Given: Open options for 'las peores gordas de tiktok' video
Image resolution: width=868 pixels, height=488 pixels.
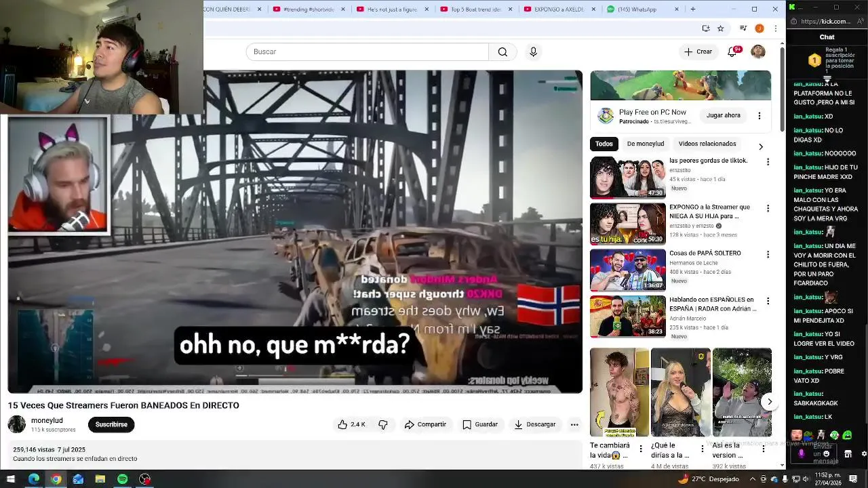Looking at the screenshot, I should [x=768, y=162].
